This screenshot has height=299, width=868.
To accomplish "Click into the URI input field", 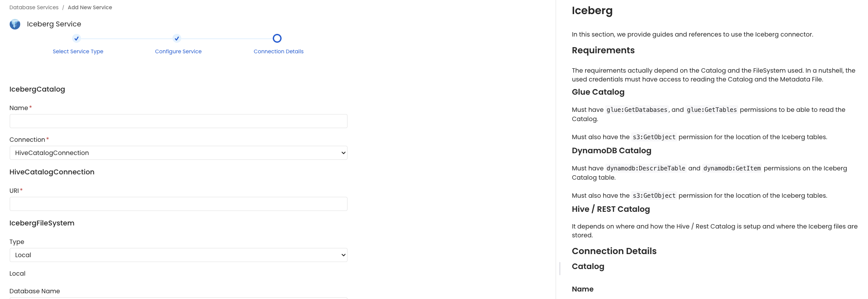I will pyautogui.click(x=178, y=204).
